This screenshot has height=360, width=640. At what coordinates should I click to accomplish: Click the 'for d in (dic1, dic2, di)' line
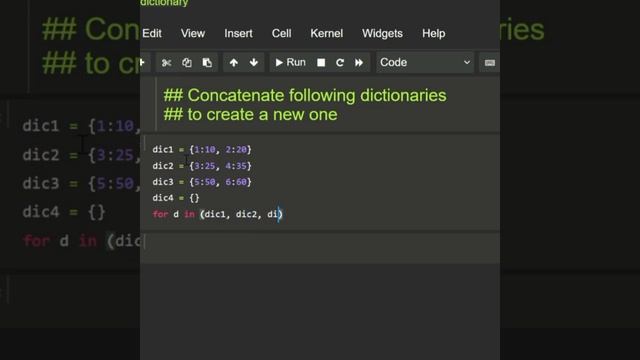[x=218, y=214]
